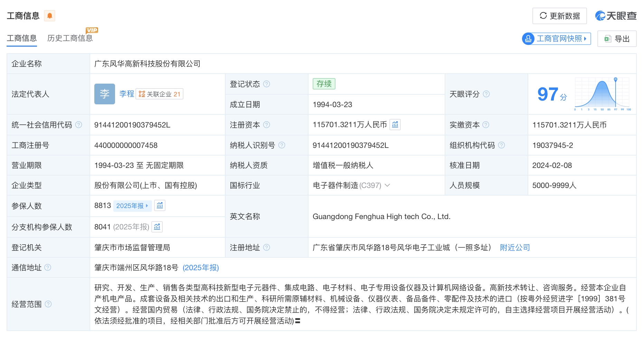
Task: Click help icon next to 天眼评分
Action: pyautogui.click(x=486, y=94)
